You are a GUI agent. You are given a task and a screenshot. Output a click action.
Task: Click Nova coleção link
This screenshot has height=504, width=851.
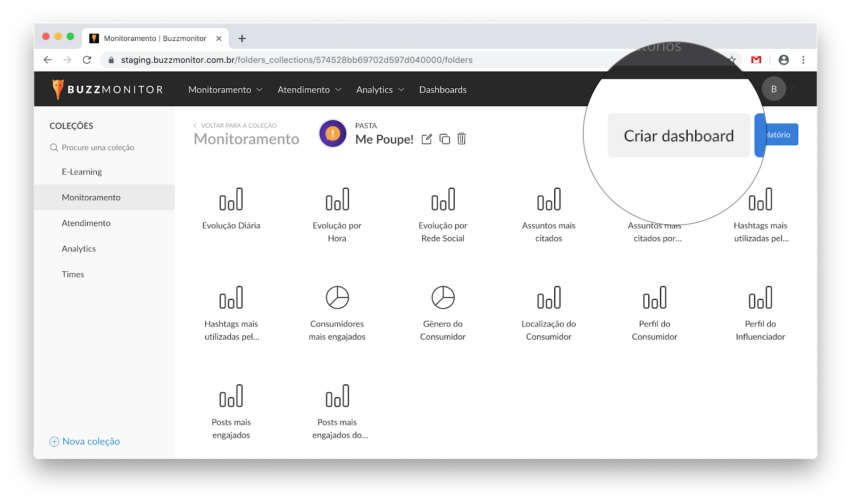[85, 441]
